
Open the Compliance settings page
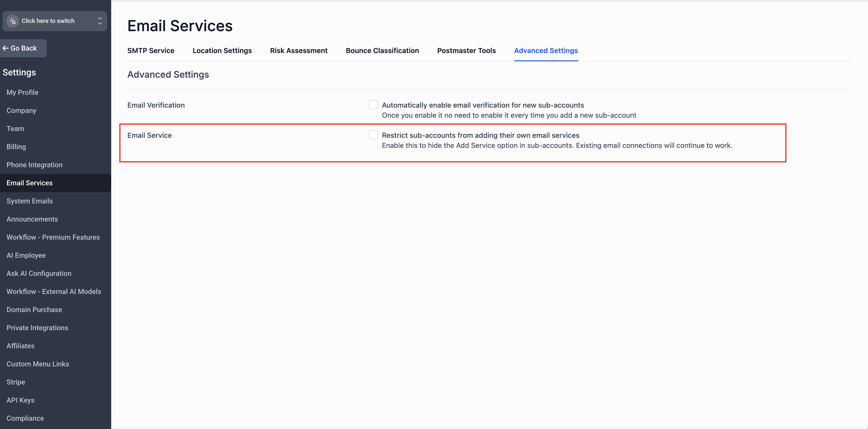25,418
